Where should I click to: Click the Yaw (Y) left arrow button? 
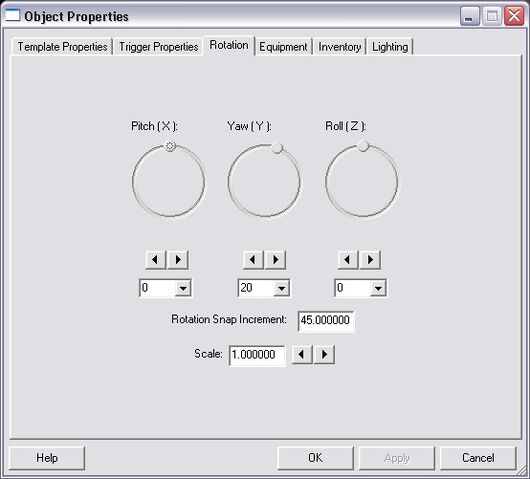[253, 260]
